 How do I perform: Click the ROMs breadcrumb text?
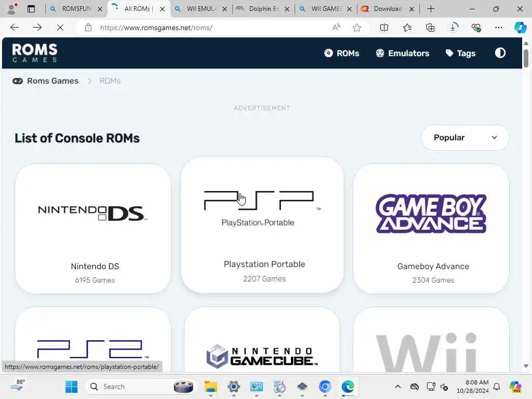point(110,81)
